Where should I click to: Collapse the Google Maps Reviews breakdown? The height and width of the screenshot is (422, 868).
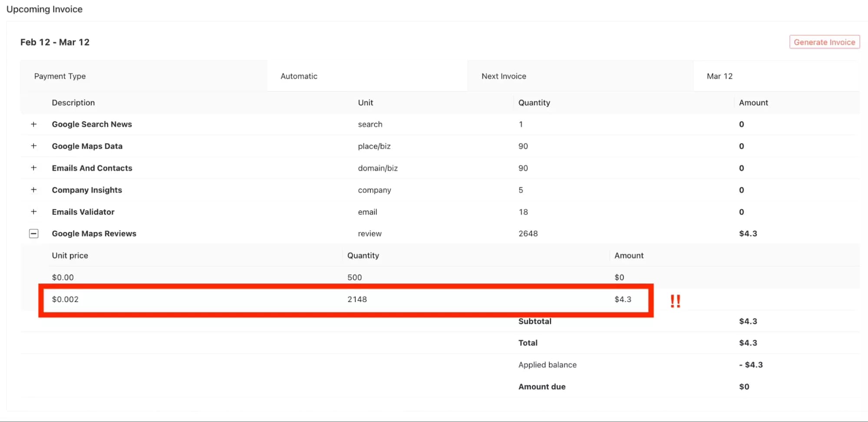[34, 233]
